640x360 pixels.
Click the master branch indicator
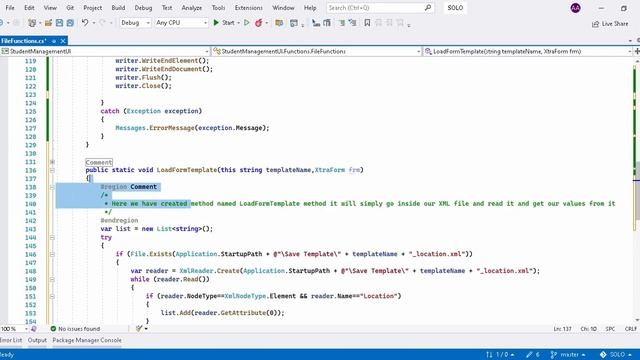pyautogui.click(x=568, y=354)
